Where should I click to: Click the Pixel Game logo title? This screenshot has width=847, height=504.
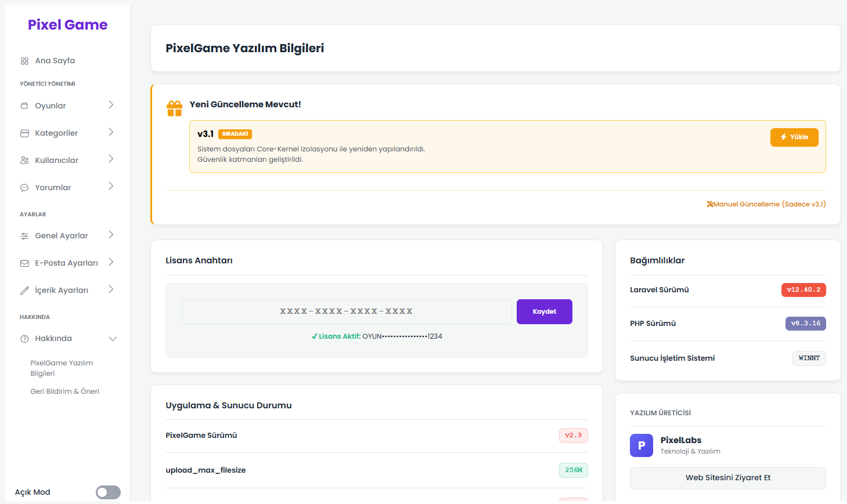(68, 25)
